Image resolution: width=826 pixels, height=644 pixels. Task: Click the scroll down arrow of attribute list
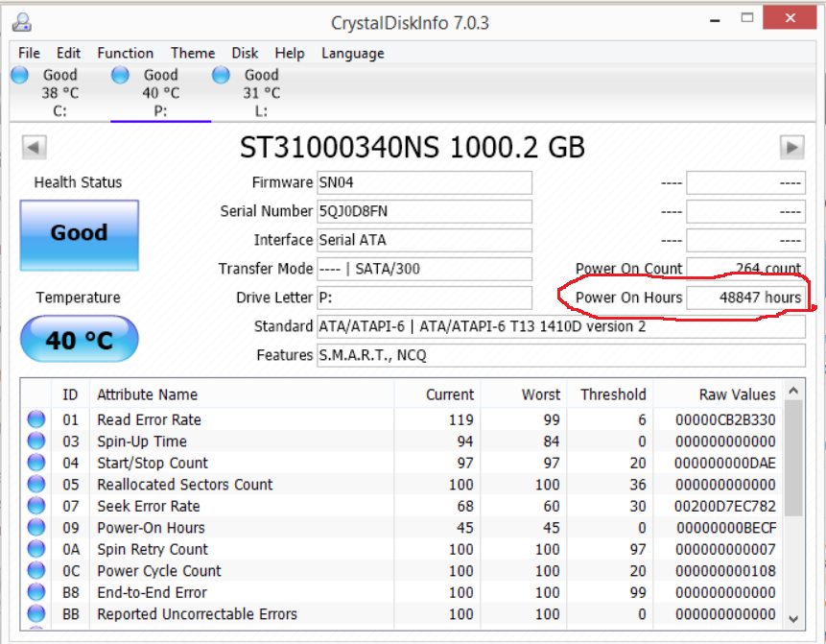click(x=794, y=619)
